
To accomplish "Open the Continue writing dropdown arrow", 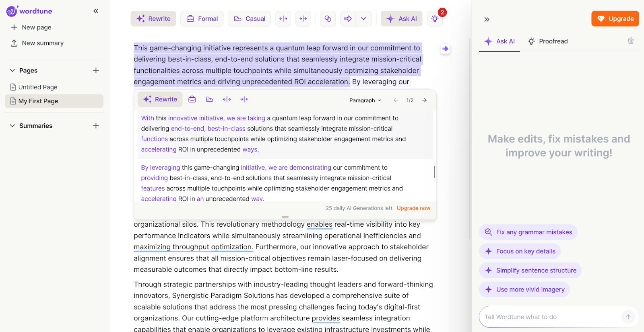I will (363, 18).
